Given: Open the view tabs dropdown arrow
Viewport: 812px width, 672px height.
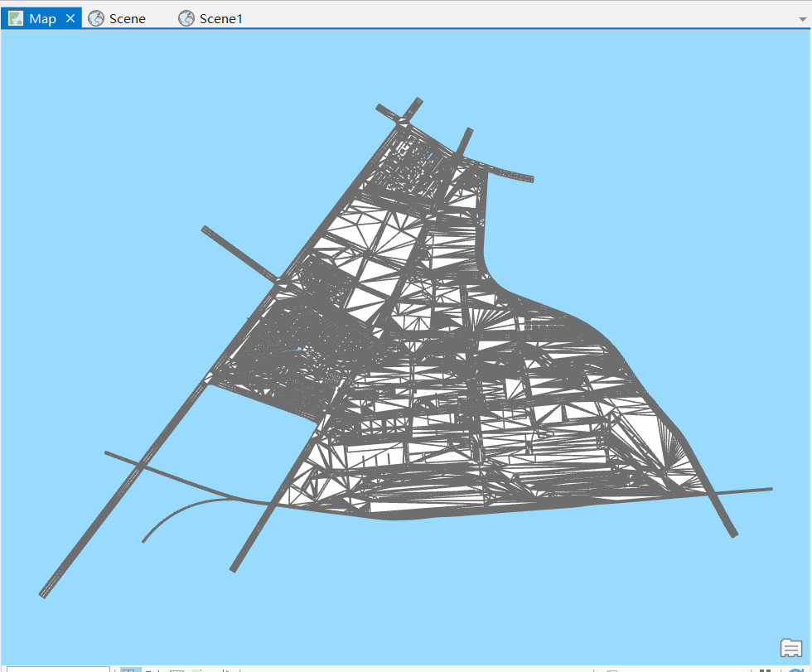Looking at the screenshot, I should pyautogui.click(x=802, y=19).
